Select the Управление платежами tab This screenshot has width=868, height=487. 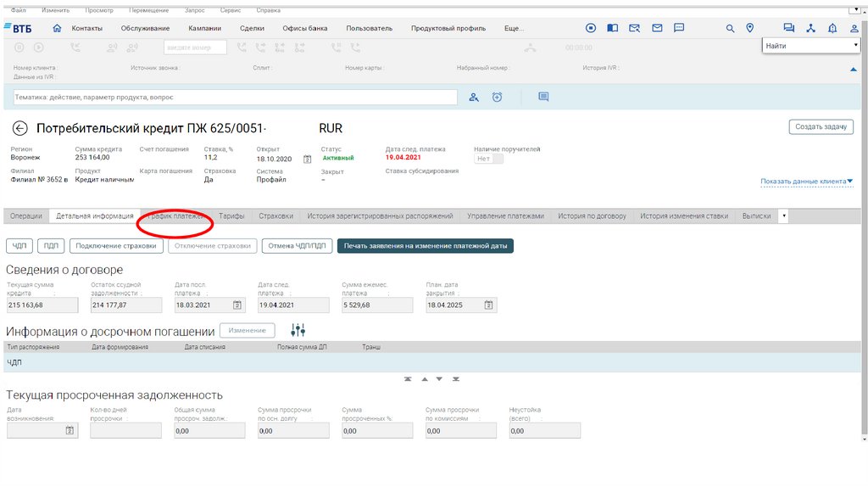(505, 216)
